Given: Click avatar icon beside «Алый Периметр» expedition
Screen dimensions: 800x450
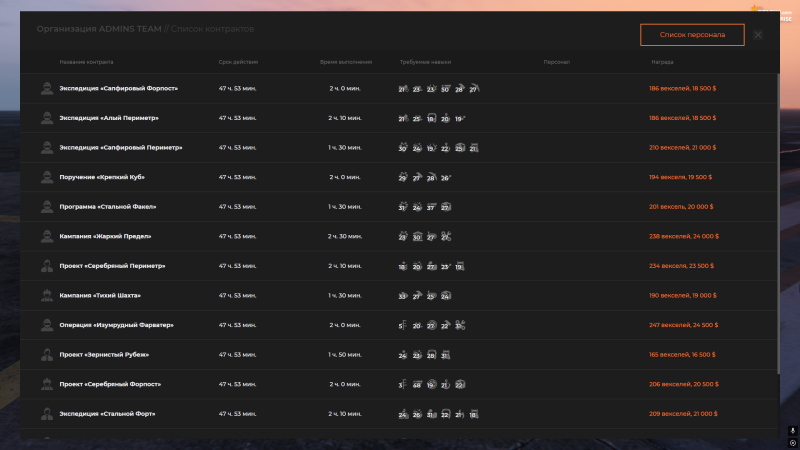Looking at the screenshot, I should coord(46,118).
